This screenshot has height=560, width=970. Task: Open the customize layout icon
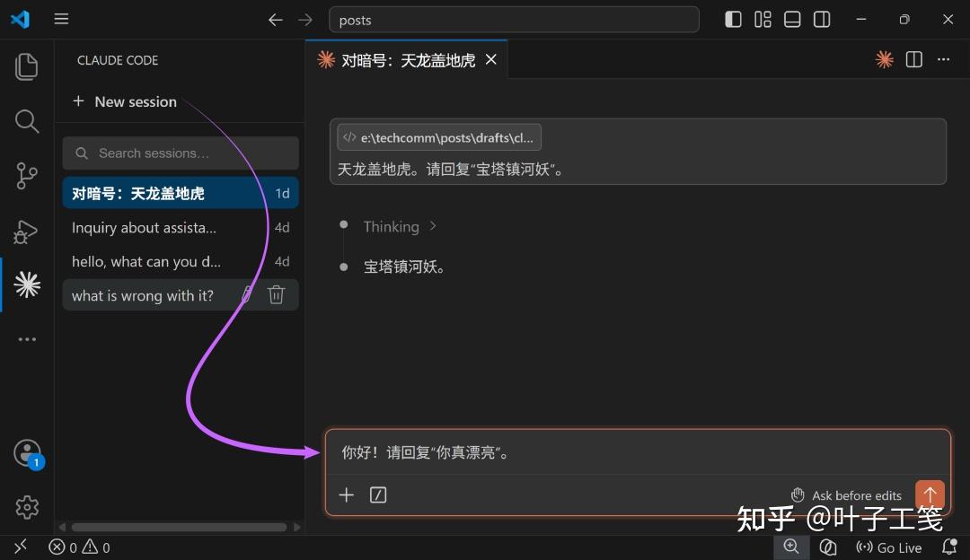tap(763, 19)
